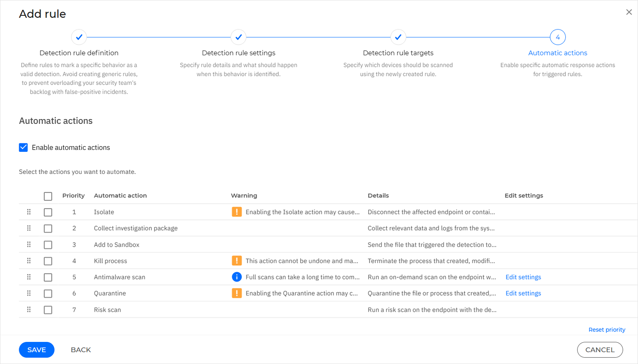This screenshot has height=364, width=638.
Task: Click the drag handle of Risk scan row
Action: [29, 310]
